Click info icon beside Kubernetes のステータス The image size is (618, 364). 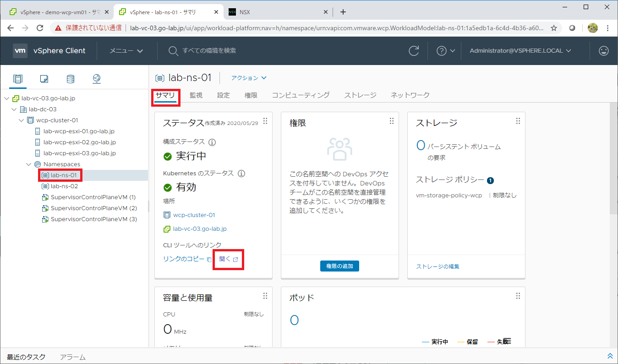pyautogui.click(x=241, y=174)
